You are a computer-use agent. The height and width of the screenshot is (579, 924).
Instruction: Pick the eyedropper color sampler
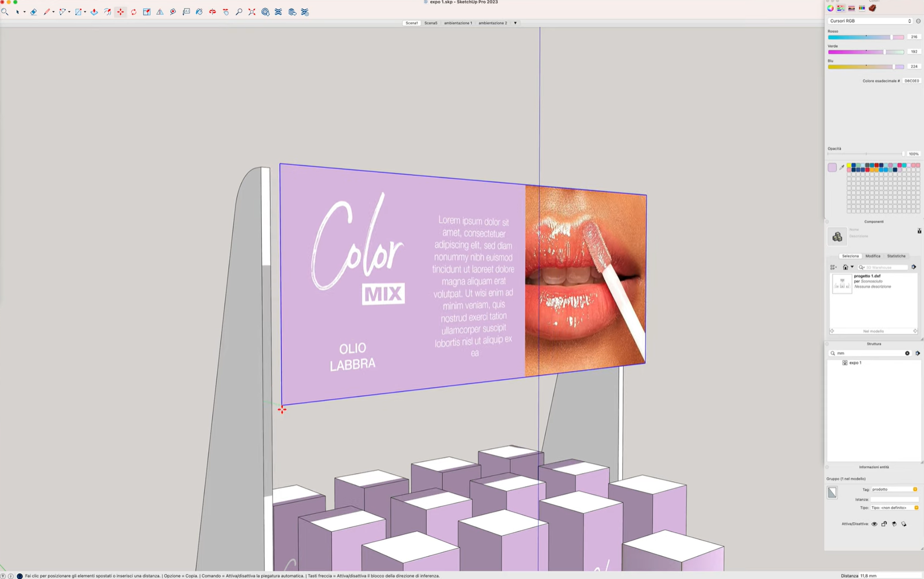[x=842, y=167]
